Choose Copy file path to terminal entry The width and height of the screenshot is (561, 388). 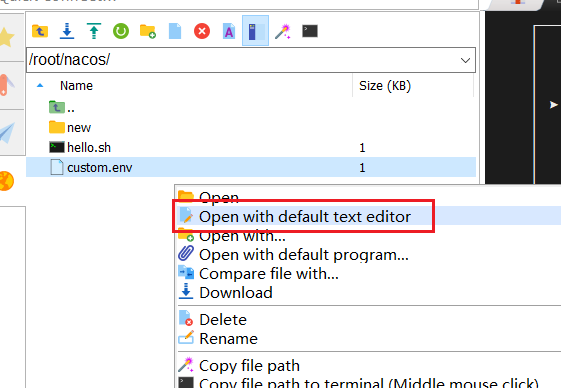click(x=369, y=383)
